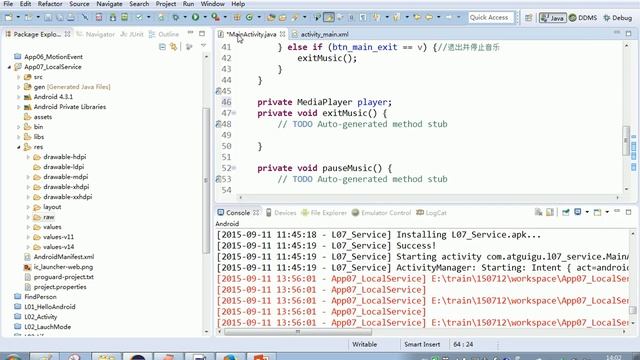640x360 pixels.
Task: Open the Window menu
Action: [x=212, y=4]
